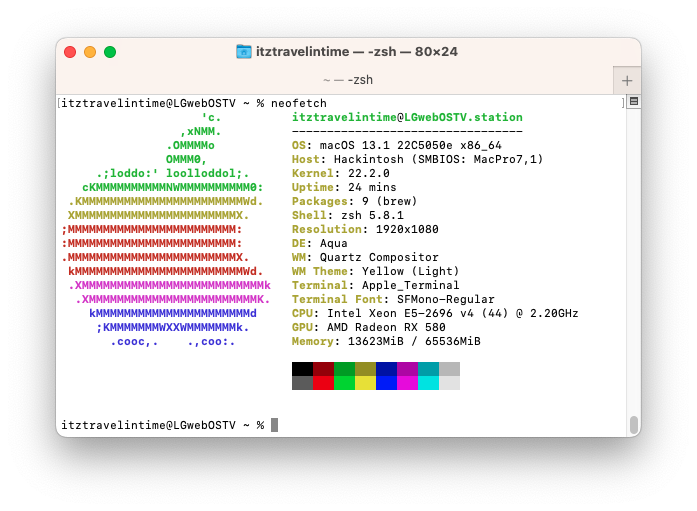
Task: Click the black color block
Action: click(302, 369)
